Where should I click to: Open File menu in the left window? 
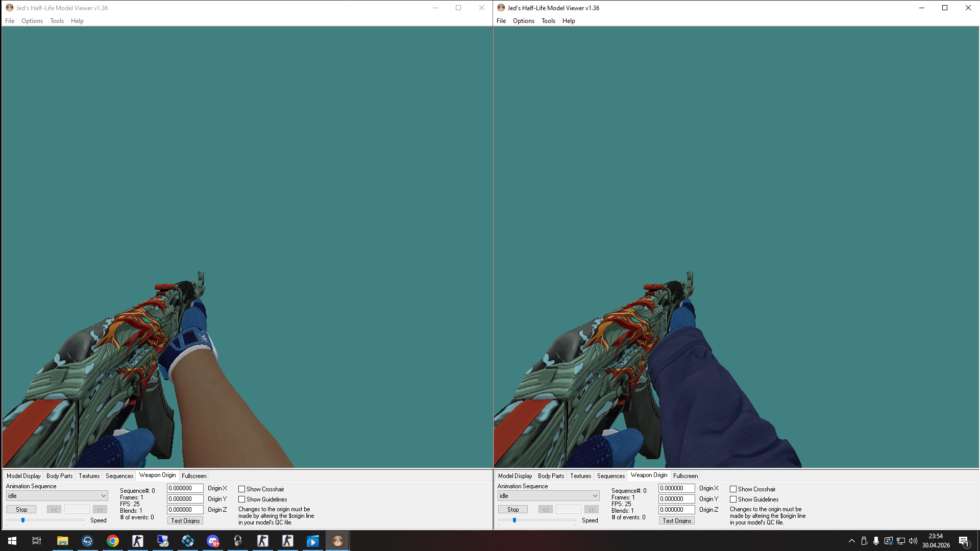click(10, 21)
